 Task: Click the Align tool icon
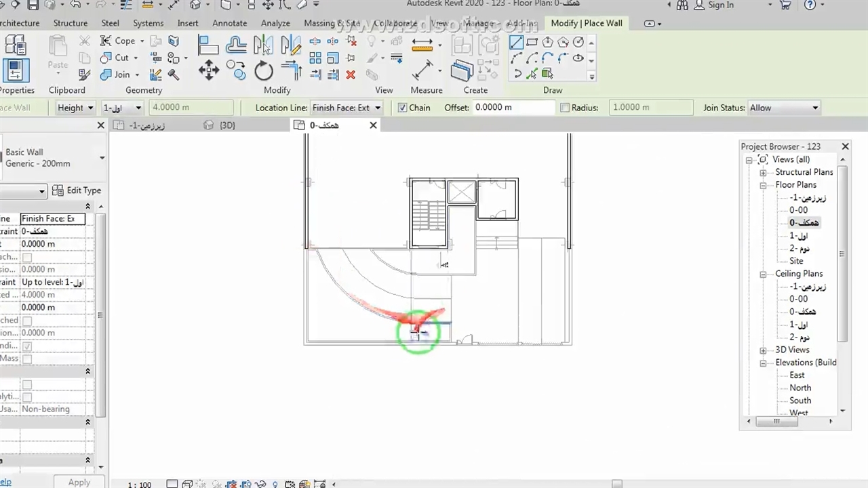coord(208,45)
